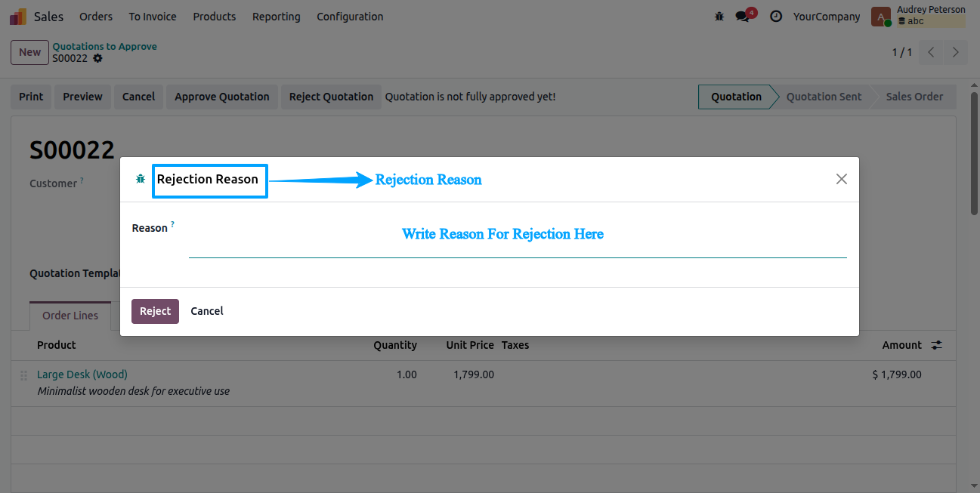Click the Reason field help tooltip
The width and height of the screenshot is (980, 493).
click(x=172, y=224)
